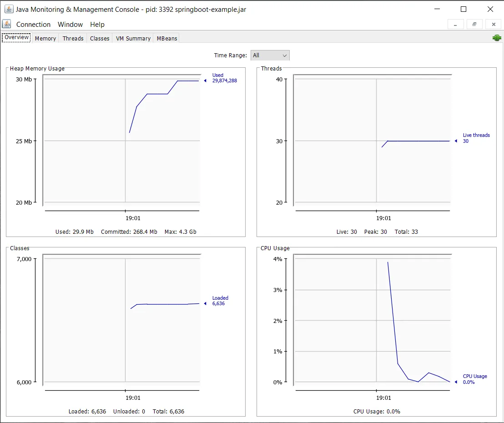504x423 pixels.
Task: Open the VM Summary tab
Action: pos(133,38)
